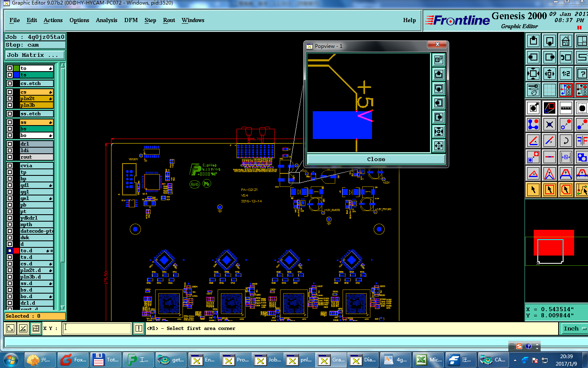588x368 pixels.
Task: Click the pan right view icon
Action: tap(550, 57)
